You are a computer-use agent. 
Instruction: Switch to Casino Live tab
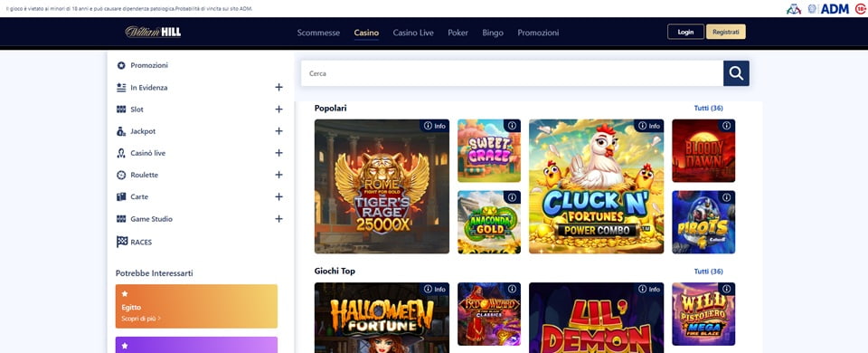[x=413, y=33]
